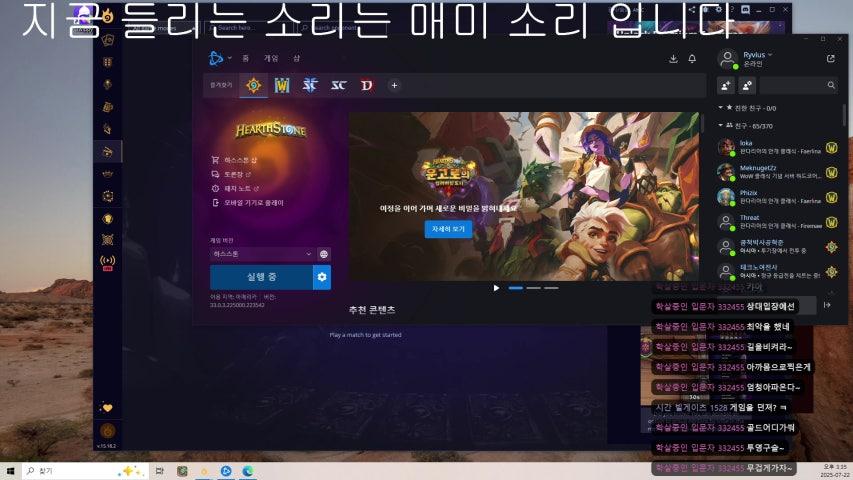Click the WoW icon beside Threat
The image size is (853, 480).
point(832,222)
